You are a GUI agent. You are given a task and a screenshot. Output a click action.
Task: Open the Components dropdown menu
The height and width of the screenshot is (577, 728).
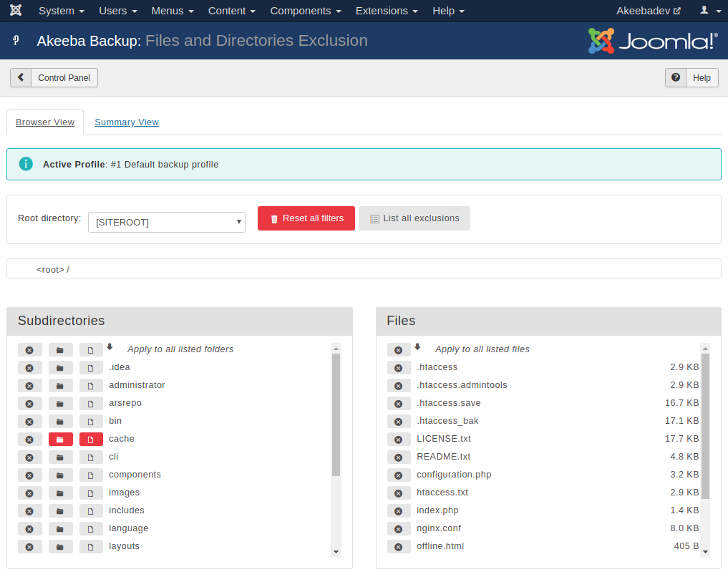[306, 11]
